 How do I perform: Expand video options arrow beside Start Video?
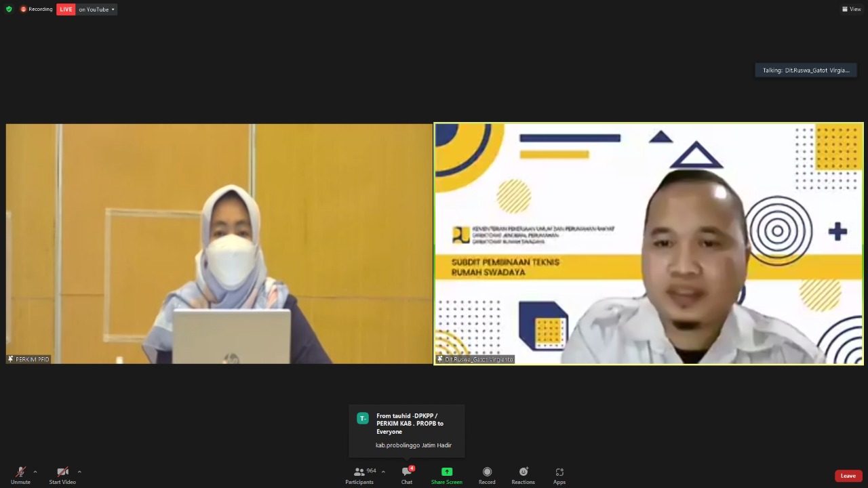pos(79,472)
